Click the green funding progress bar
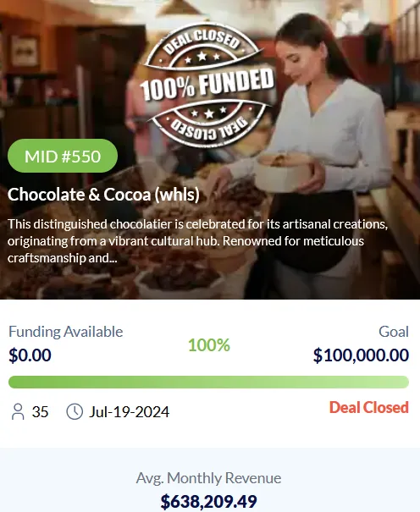The width and height of the screenshot is (420, 512). coord(208,382)
